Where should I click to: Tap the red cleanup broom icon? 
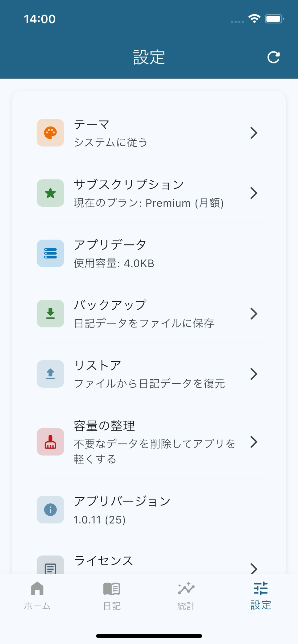50,442
